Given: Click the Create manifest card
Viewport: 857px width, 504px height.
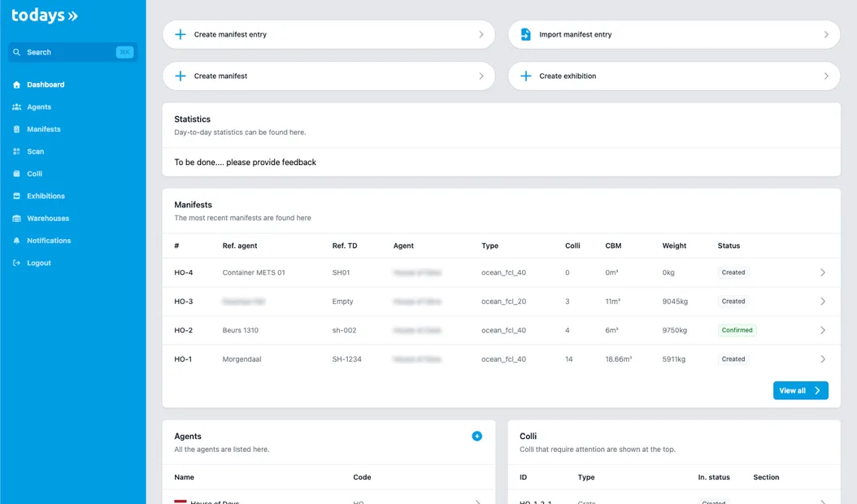Looking at the screenshot, I should 328,76.
